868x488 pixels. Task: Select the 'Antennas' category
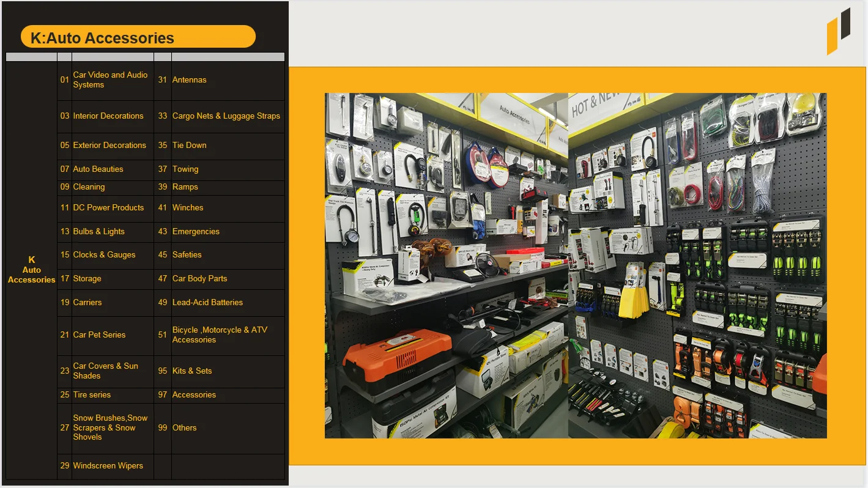click(x=190, y=80)
